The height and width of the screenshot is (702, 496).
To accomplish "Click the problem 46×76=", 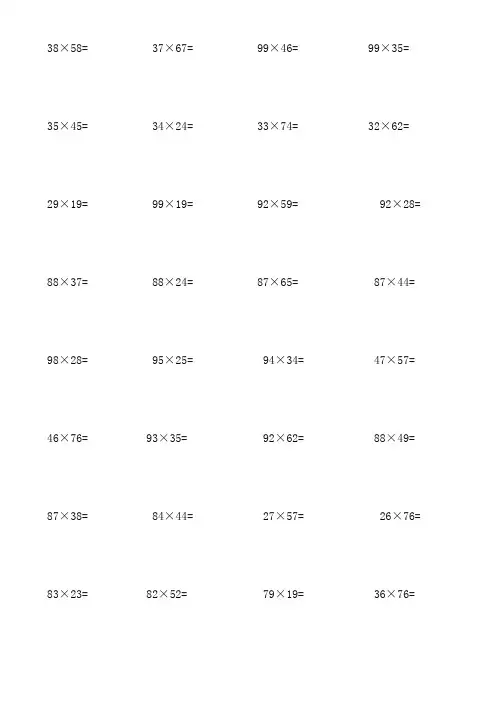I will pyautogui.click(x=68, y=437).
